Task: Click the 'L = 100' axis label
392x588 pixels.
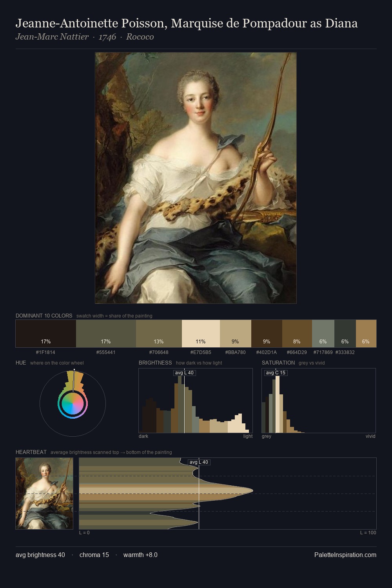Action: point(368,533)
